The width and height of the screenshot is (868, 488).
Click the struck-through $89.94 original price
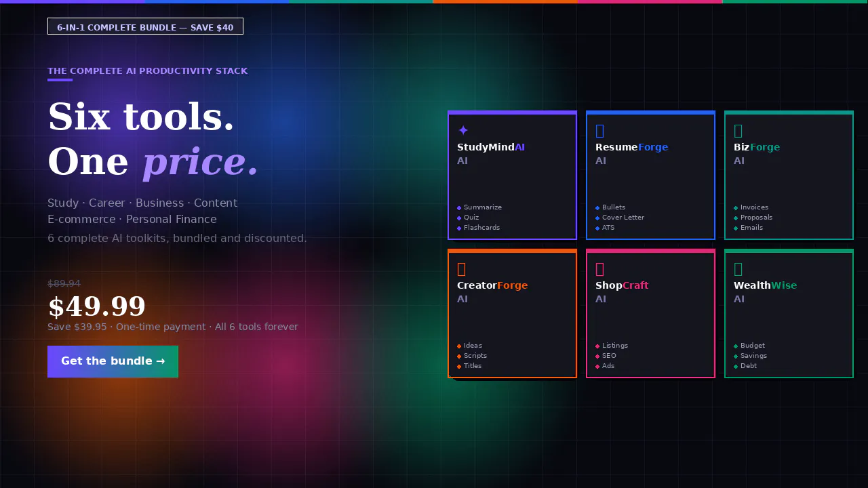coord(64,283)
